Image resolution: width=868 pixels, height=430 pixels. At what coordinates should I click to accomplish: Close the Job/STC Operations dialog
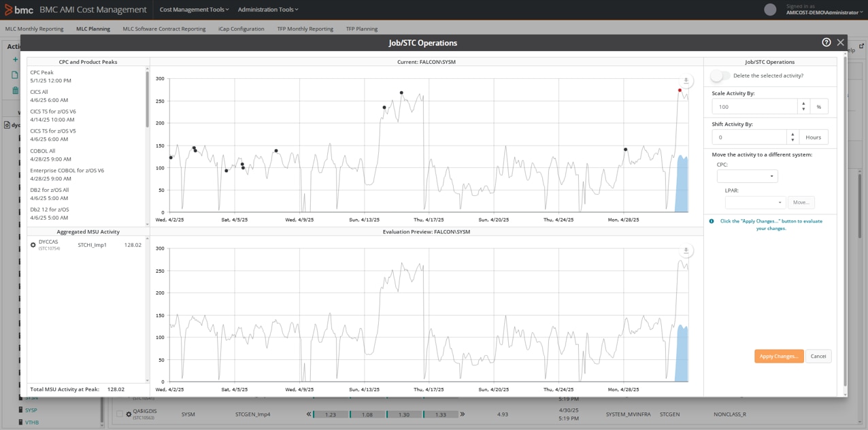click(x=840, y=42)
